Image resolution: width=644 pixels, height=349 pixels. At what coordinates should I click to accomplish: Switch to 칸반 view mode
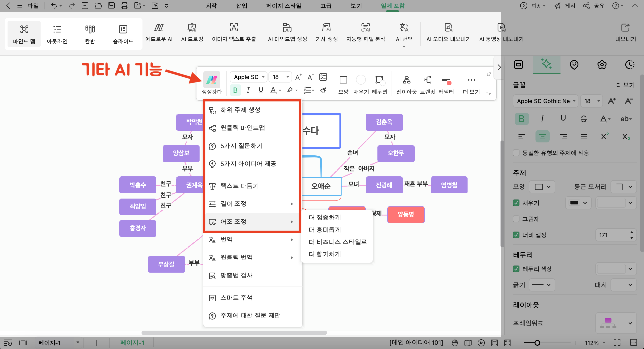pyautogui.click(x=90, y=34)
